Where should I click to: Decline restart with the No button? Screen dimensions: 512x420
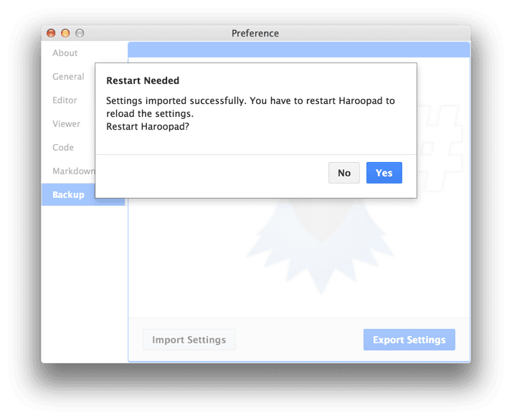(344, 173)
